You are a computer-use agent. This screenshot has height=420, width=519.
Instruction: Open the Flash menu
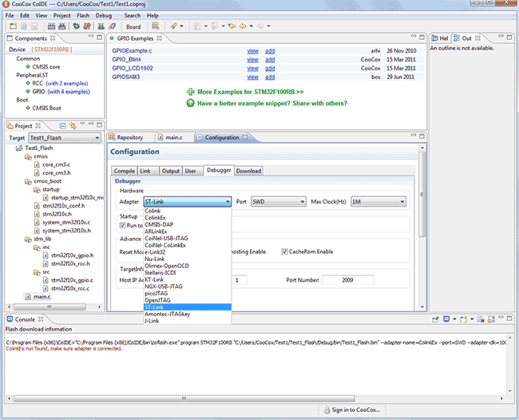[83, 15]
